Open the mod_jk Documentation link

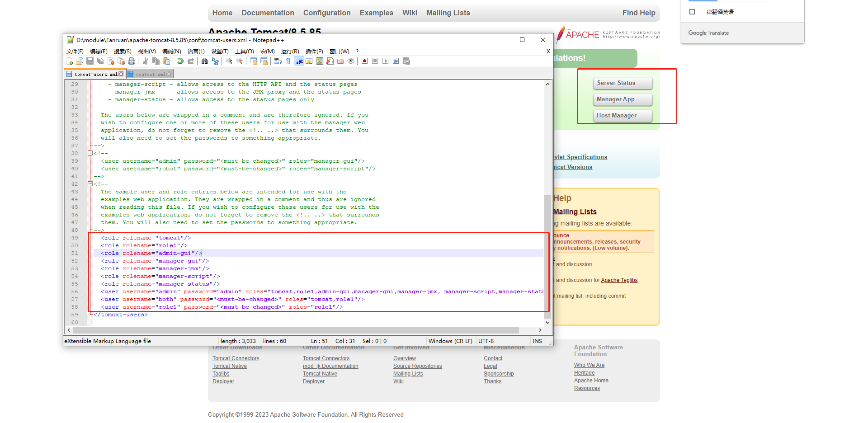point(330,366)
